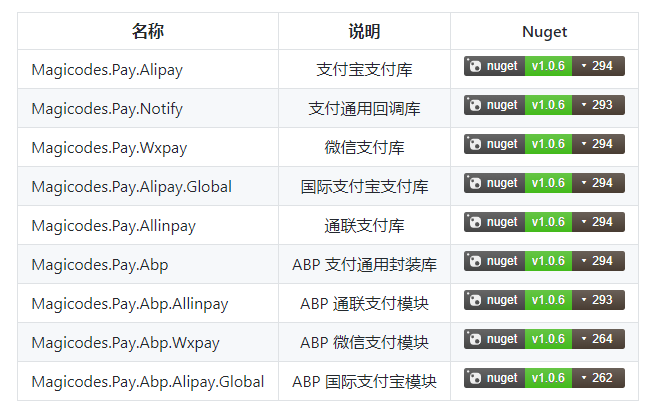Click the nuget logo icon in the Magicodes.Pay.Abp row
Viewport: 653px width, 410px height.
[x=475, y=261]
